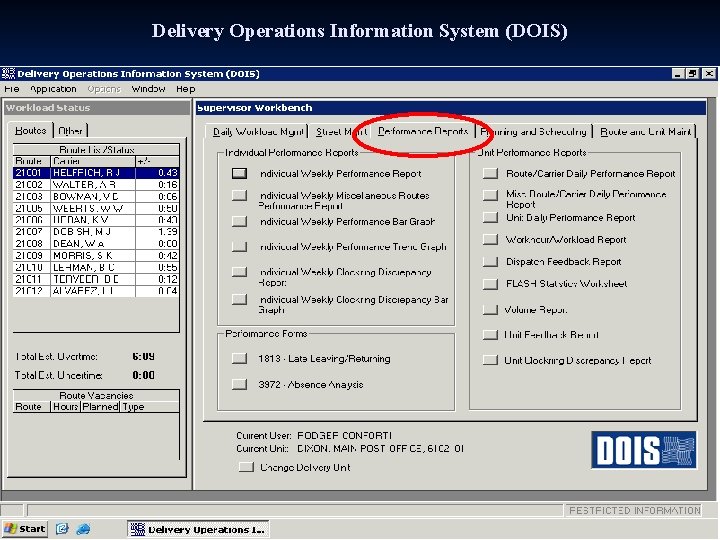Open Individual Weekly Clockring Discrepancy Report
The width and height of the screenshot is (720, 540).
(x=239, y=272)
